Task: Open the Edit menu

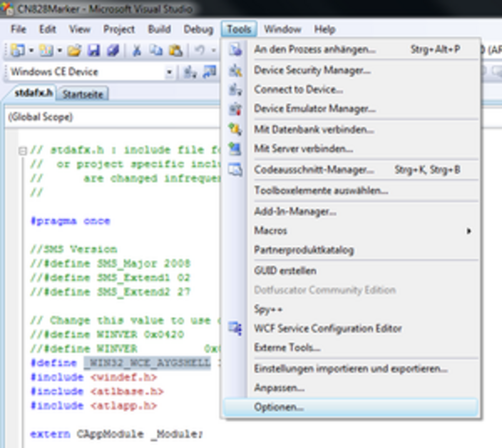Action: (47, 29)
